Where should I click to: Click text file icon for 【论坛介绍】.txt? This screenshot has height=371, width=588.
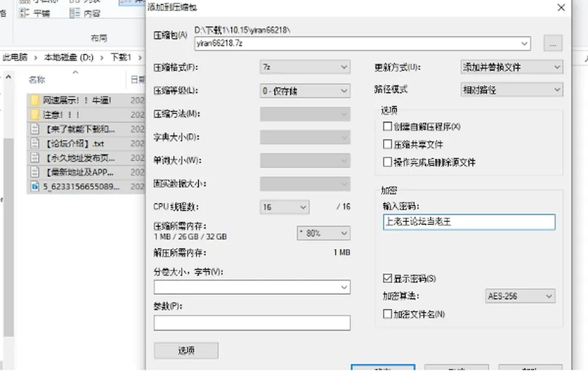pos(35,143)
